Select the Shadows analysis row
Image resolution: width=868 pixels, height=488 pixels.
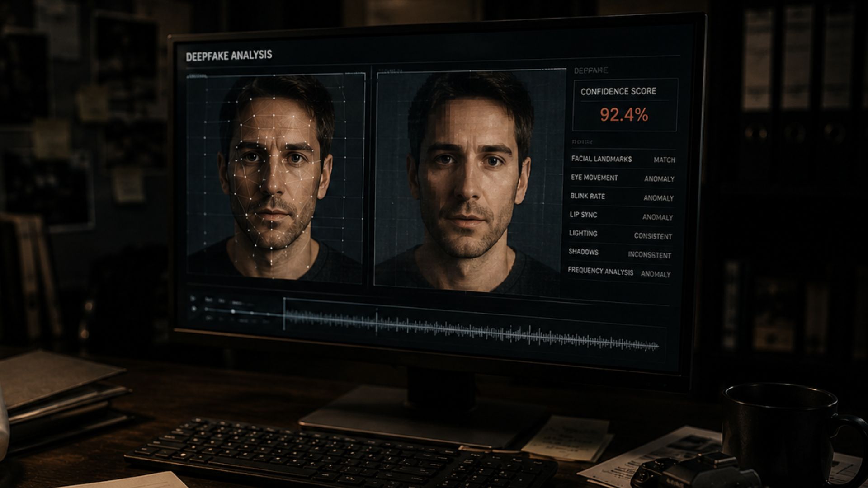click(x=620, y=253)
